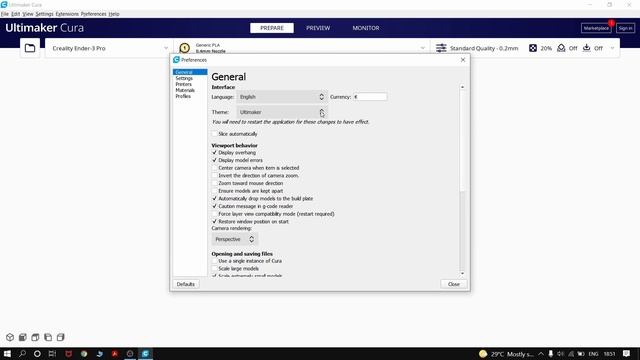Viewport: 640px width, 360px height.
Task: Click print settings sliders icon
Action: click(x=441, y=48)
